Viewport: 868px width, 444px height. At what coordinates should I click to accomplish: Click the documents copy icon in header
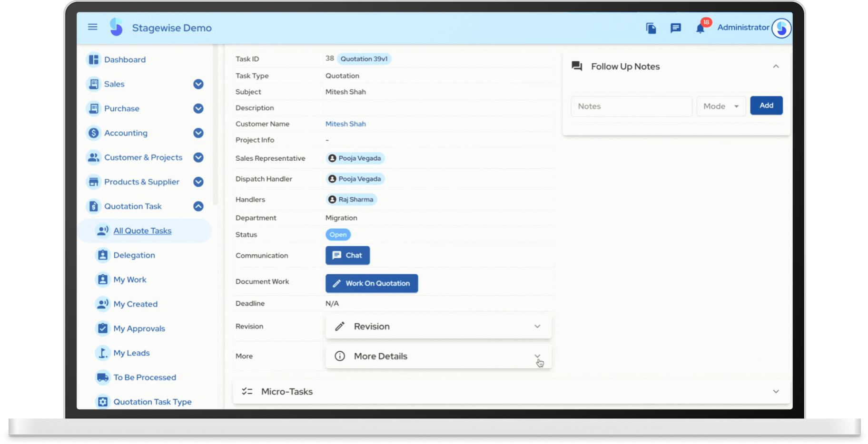click(651, 28)
